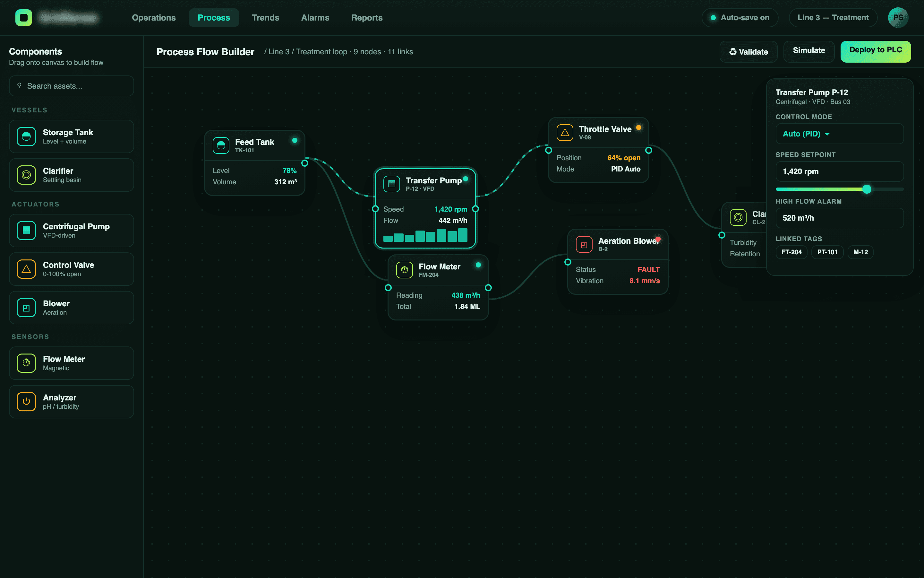Viewport: 924px width, 578px height.
Task: Click the Transfer Pump node icon
Action: tap(392, 184)
